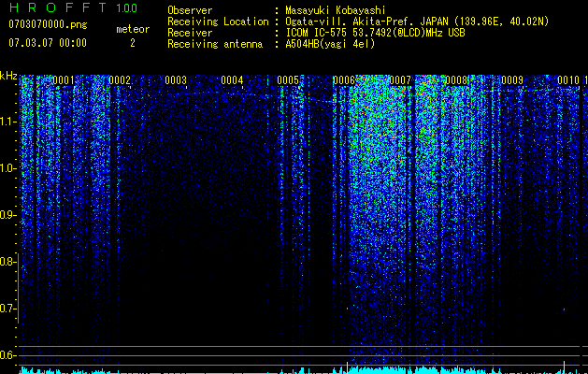Click the HROFFT 1.0.0 title text
588x374 pixels.
(73, 7)
